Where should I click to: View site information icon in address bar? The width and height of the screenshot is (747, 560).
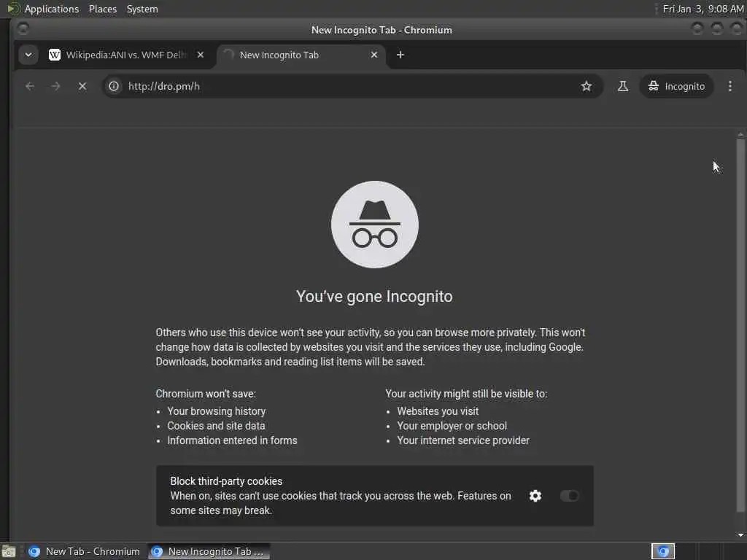(114, 86)
